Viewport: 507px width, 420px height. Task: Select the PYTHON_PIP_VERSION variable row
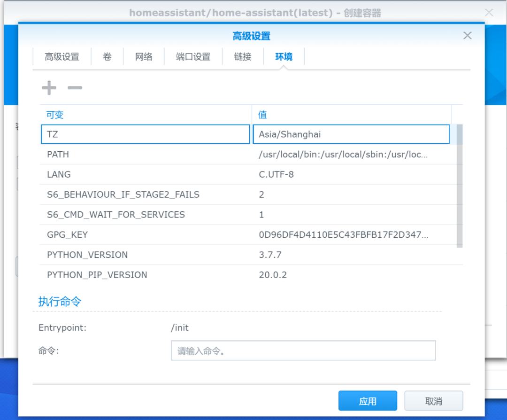click(251, 275)
